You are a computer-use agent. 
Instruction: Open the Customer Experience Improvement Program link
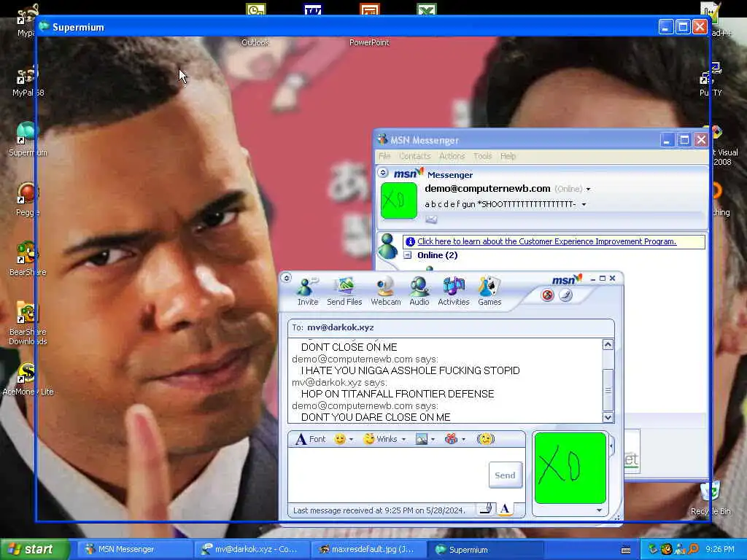point(546,241)
